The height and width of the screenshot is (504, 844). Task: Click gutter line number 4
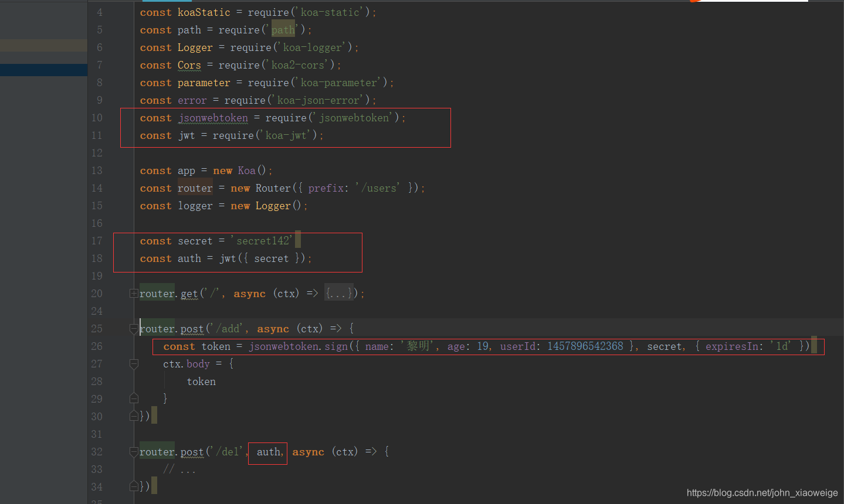(100, 12)
